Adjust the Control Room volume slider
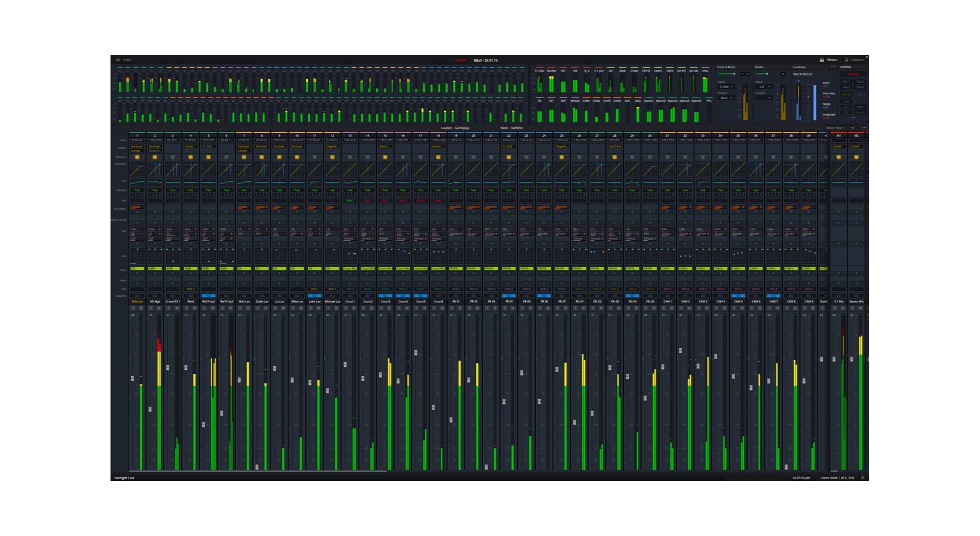 point(734,74)
